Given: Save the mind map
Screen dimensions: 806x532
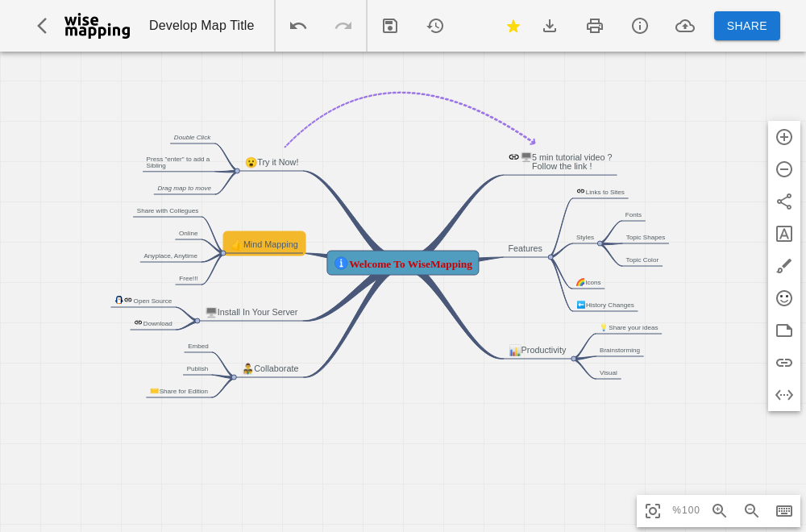Looking at the screenshot, I should click(x=390, y=26).
